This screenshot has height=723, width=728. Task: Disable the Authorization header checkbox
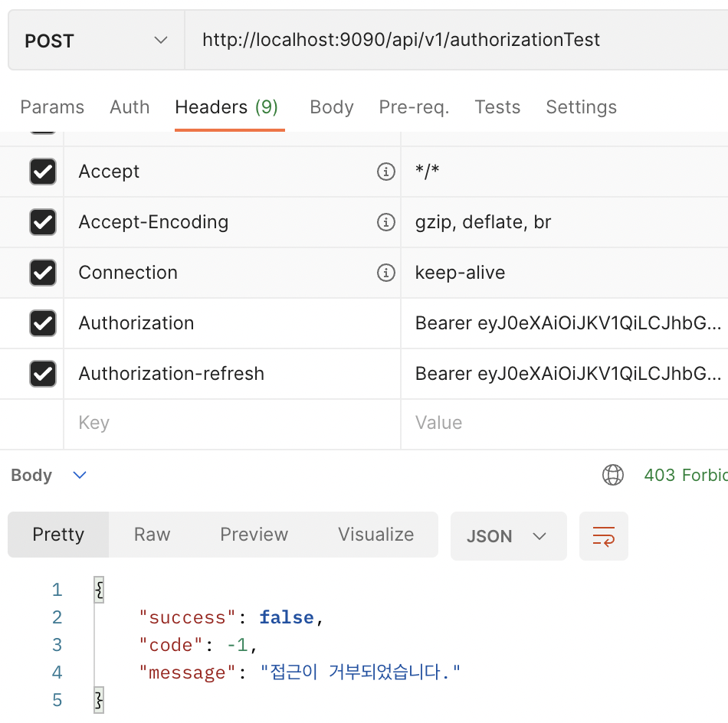coord(43,323)
